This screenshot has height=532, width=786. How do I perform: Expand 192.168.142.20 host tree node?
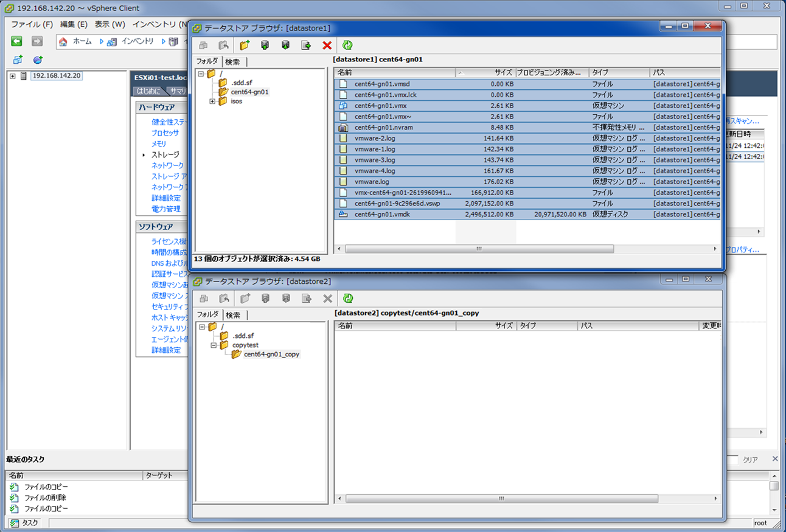12,76
